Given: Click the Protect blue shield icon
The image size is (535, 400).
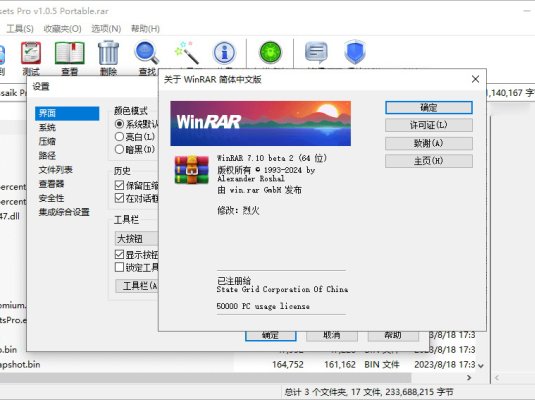Looking at the screenshot, I should click(x=355, y=53).
